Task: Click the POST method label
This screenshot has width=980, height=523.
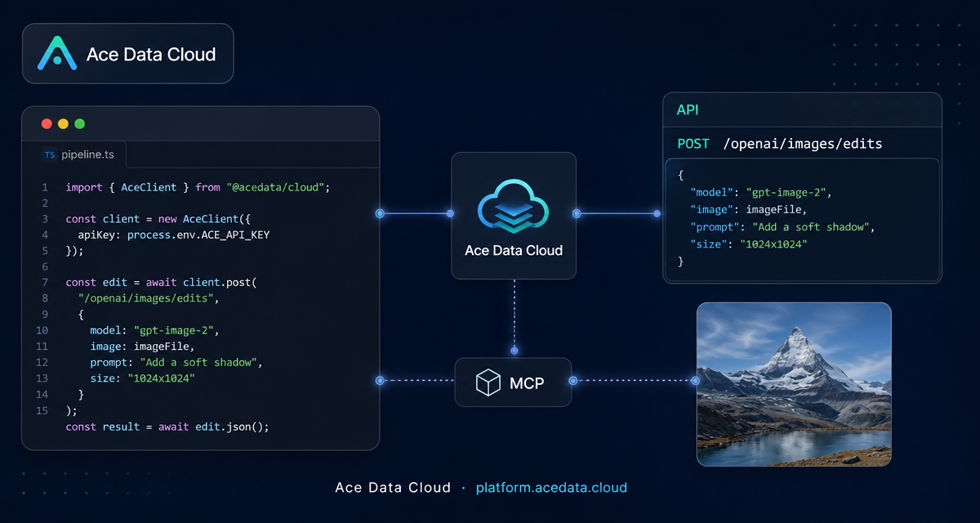Action: coord(693,144)
